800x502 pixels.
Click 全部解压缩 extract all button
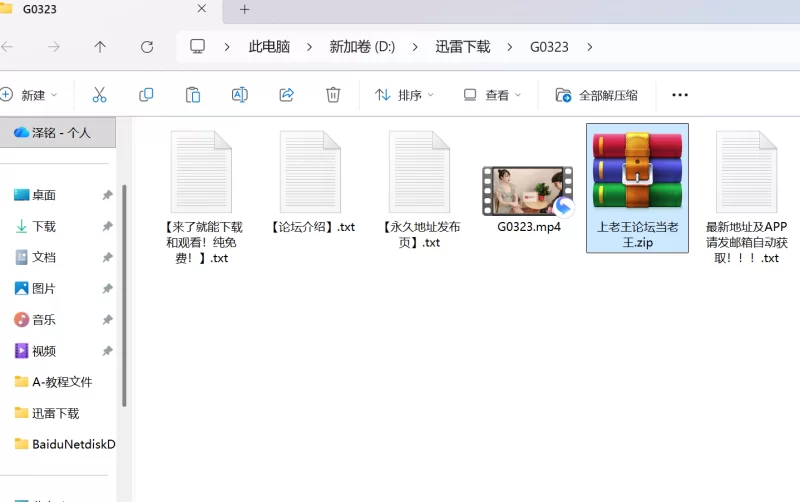(x=596, y=95)
